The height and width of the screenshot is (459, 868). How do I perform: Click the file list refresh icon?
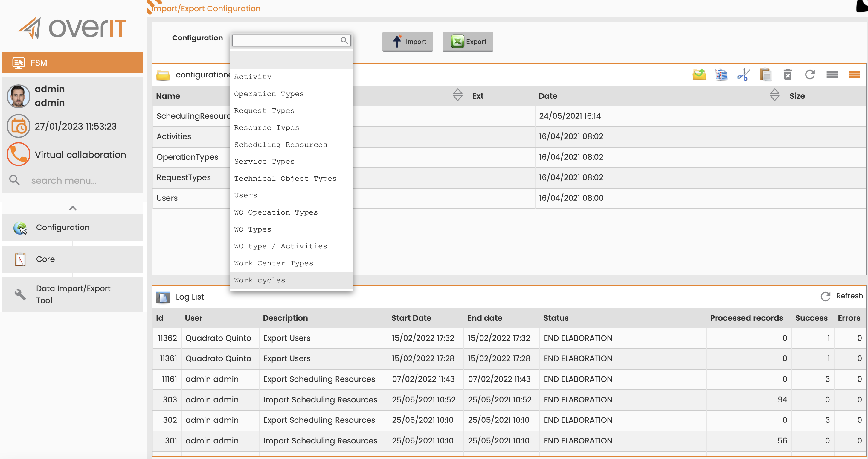click(810, 75)
